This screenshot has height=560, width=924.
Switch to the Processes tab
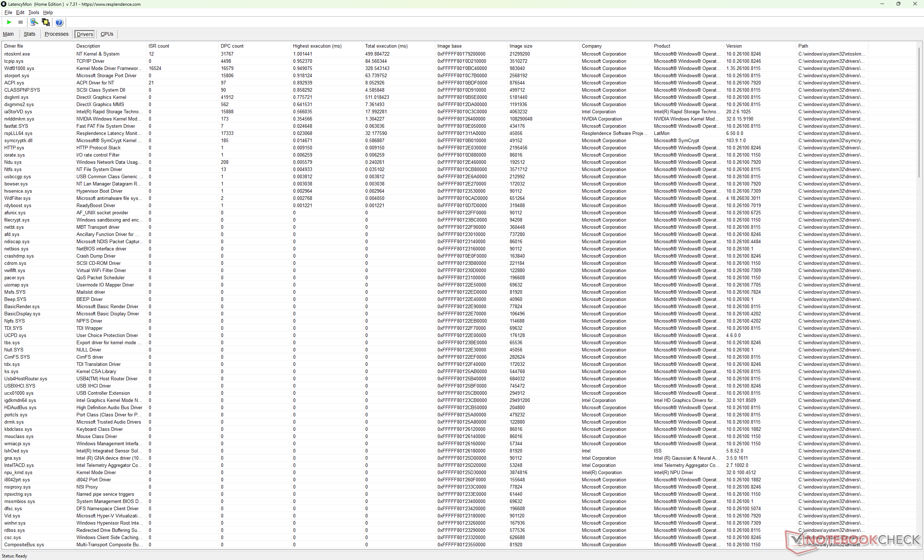click(56, 34)
